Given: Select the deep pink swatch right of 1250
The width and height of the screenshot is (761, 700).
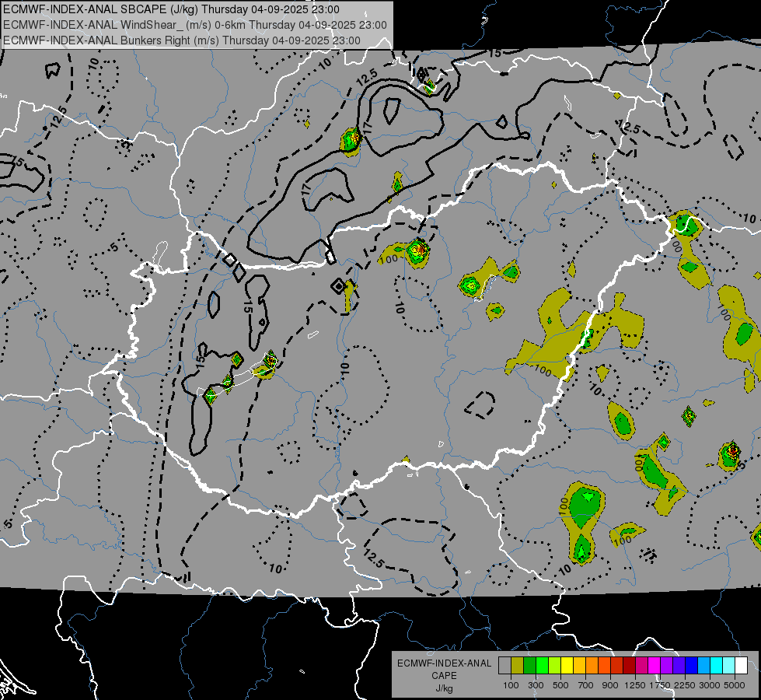Looking at the screenshot, I should pyautogui.click(x=641, y=666).
